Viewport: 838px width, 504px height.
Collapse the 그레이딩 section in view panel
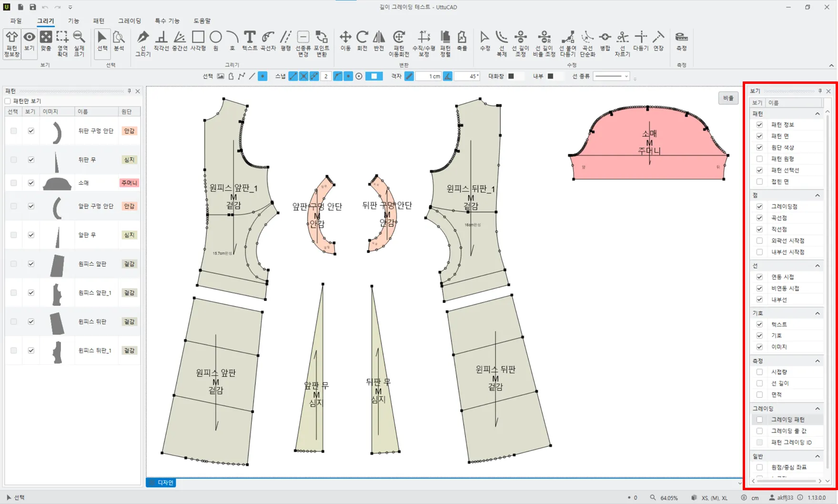pos(818,409)
